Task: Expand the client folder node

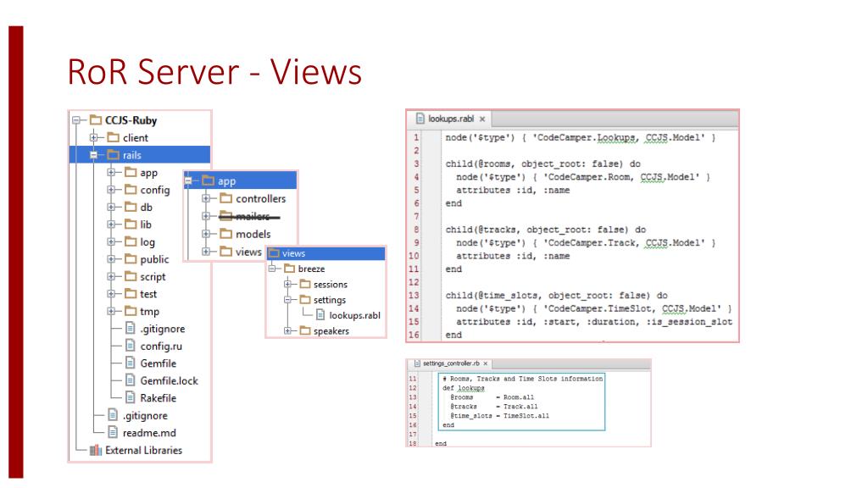Action: pos(93,137)
